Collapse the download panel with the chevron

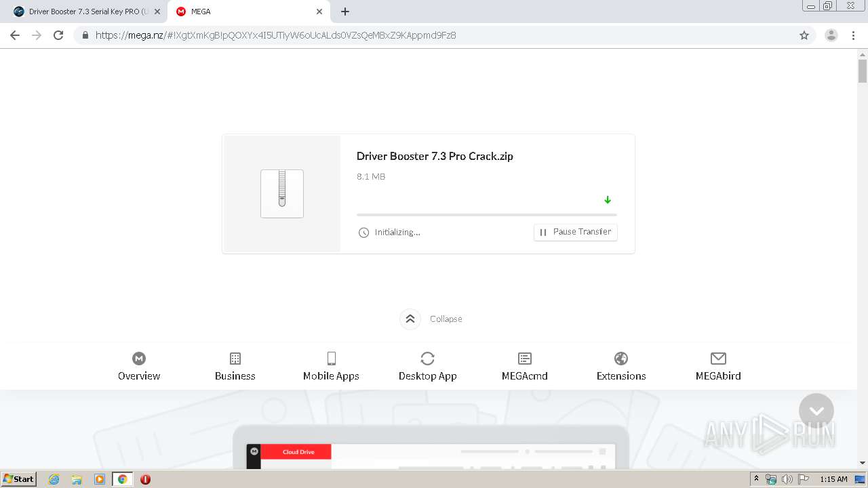tap(410, 319)
